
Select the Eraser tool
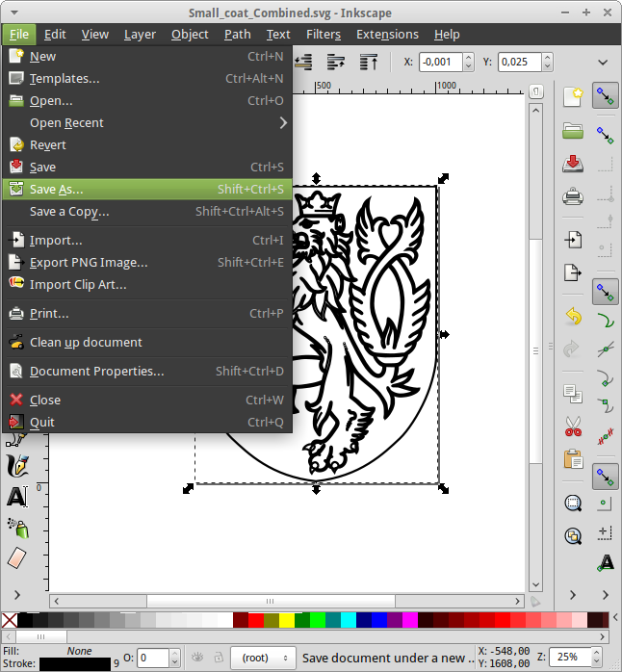click(x=16, y=557)
